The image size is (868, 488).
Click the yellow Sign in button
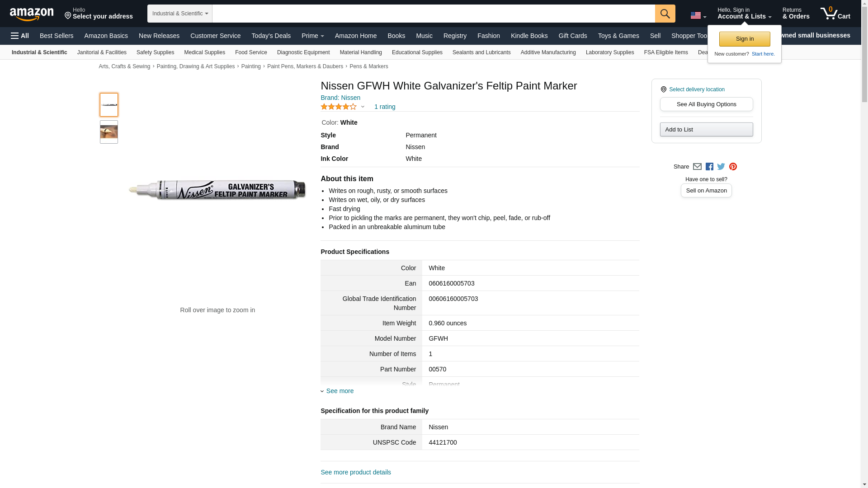point(744,39)
